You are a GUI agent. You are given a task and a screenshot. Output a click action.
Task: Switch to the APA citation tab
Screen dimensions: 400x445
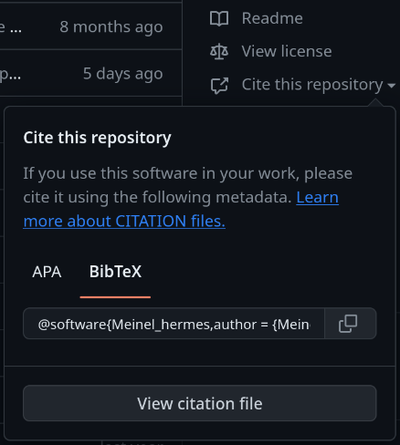[47, 272]
